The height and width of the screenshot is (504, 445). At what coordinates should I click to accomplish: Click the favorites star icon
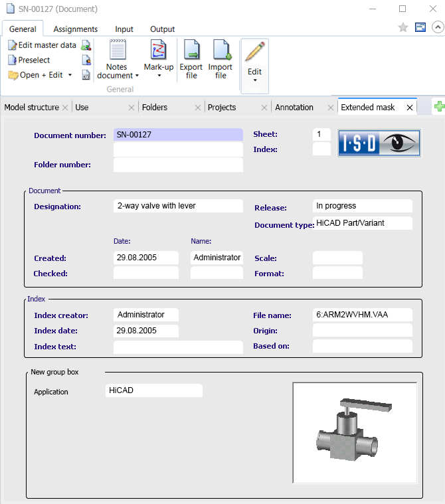[x=403, y=27]
